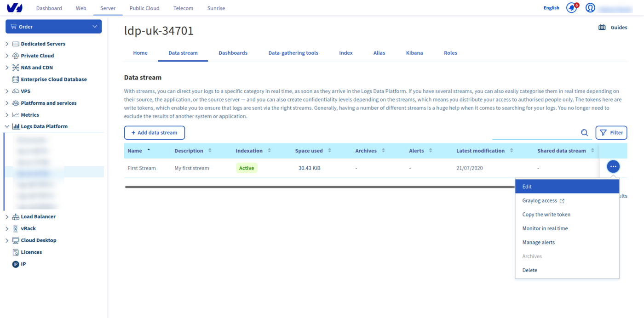Click the OVH logo icon
The image size is (644, 318).
[x=15, y=8]
